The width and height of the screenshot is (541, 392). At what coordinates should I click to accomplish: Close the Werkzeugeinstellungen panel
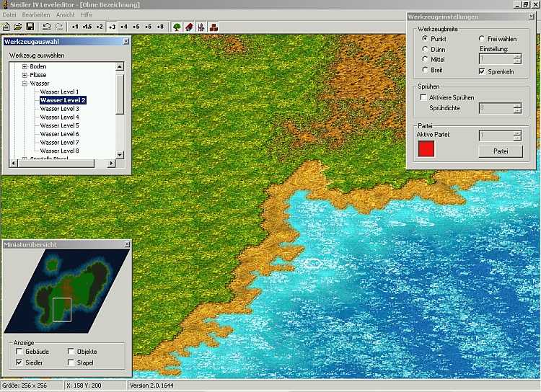531,17
